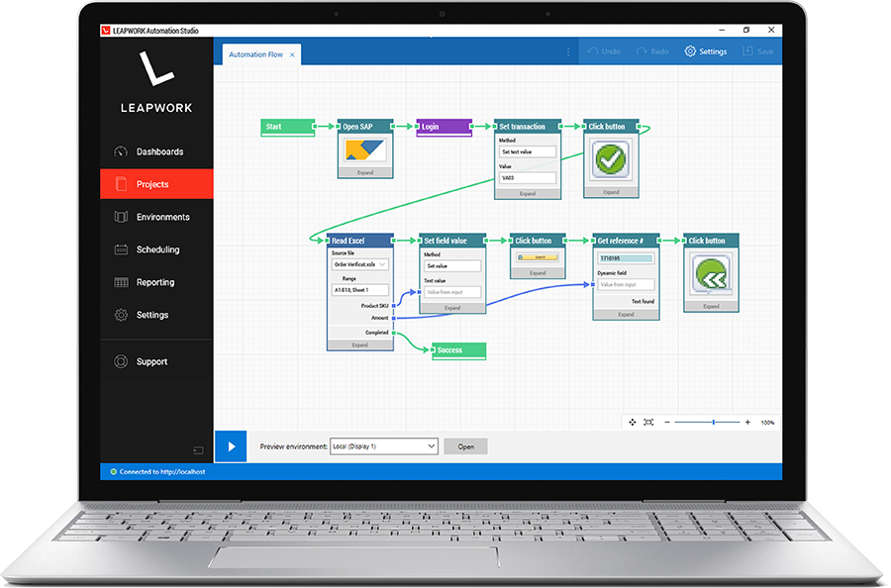This screenshot has width=891, height=588.
Task: Collapse the sidebar using the bottom arrow icon
Action: pos(197,449)
